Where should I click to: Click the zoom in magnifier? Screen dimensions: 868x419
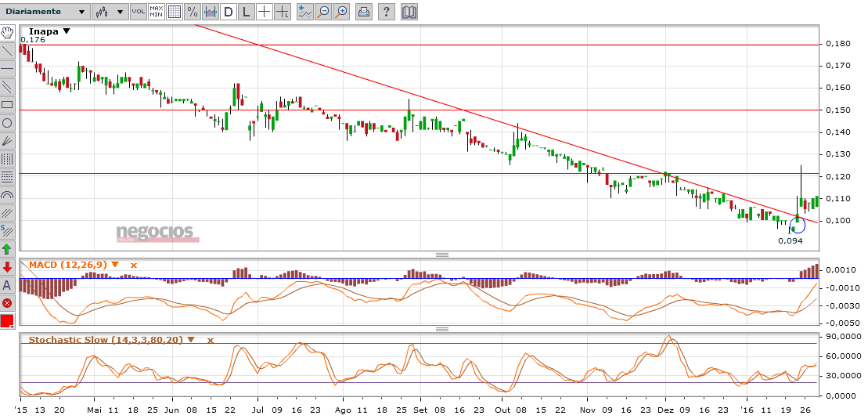[341, 12]
